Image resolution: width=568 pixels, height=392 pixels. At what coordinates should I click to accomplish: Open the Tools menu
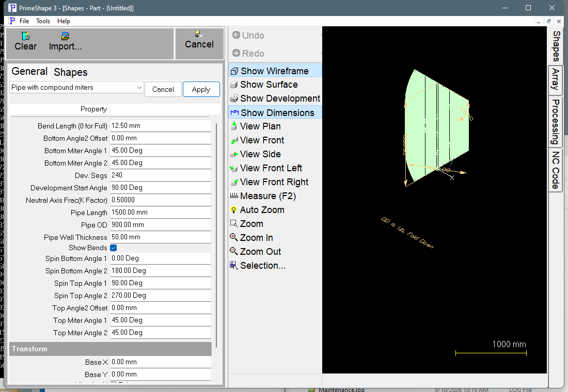click(43, 21)
